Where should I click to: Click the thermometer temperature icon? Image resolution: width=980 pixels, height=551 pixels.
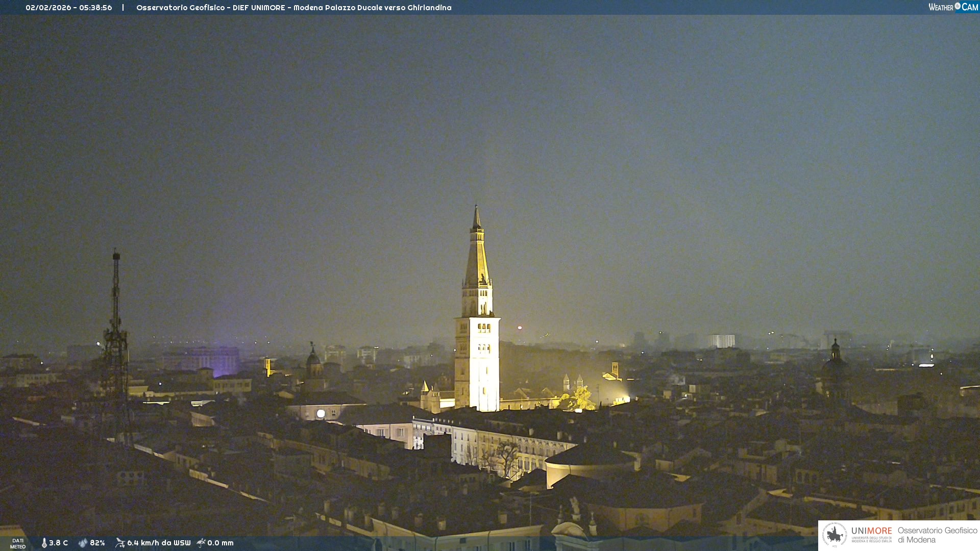click(44, 543)
